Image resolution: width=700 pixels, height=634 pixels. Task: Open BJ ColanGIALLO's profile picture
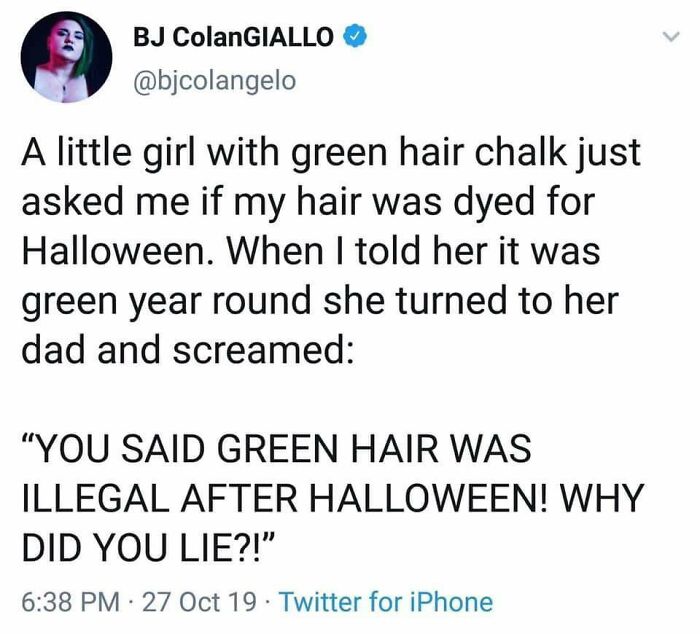coord(66,57)
